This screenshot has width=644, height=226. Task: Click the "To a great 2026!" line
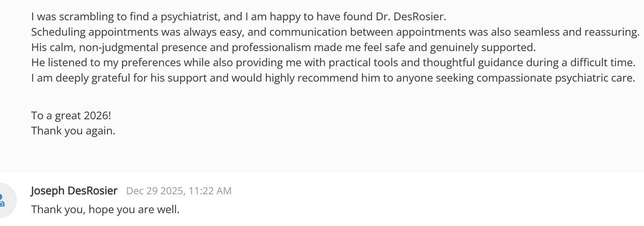click(x=72, y=114)
